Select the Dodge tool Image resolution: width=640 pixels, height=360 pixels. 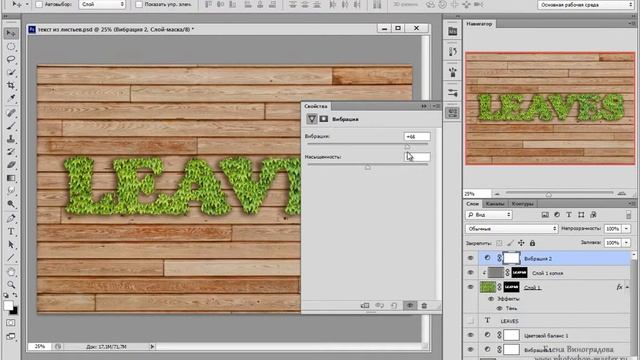coord(11,204)
